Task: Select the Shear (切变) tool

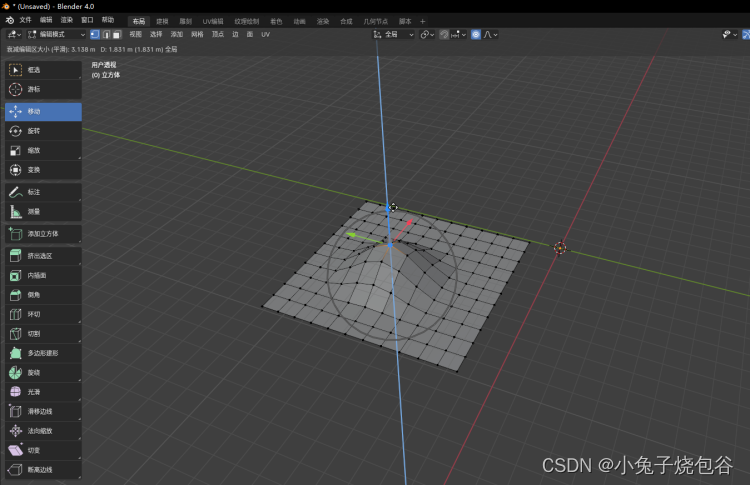Action: 43,451
